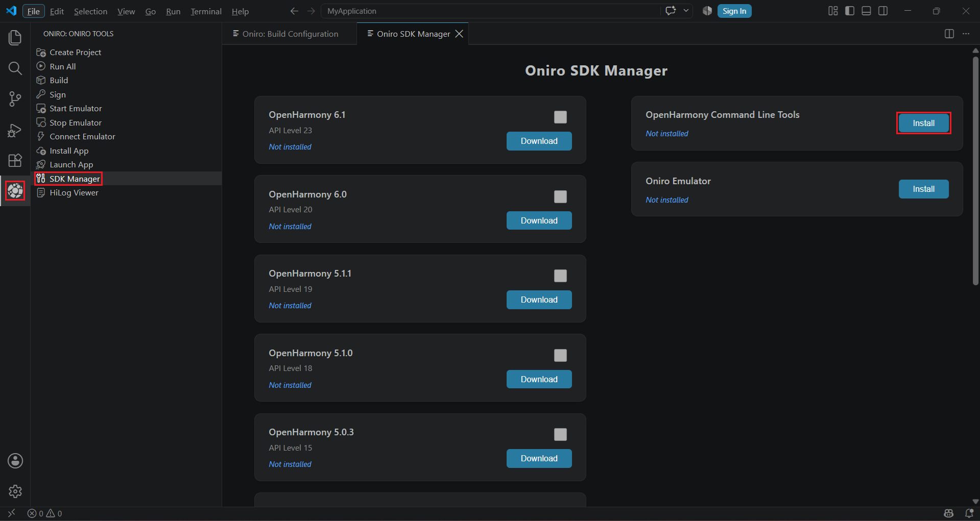The image size is (980, 521).
Task: Expand the chat dropdown arrow in title bar
Action: pos(686,11)
